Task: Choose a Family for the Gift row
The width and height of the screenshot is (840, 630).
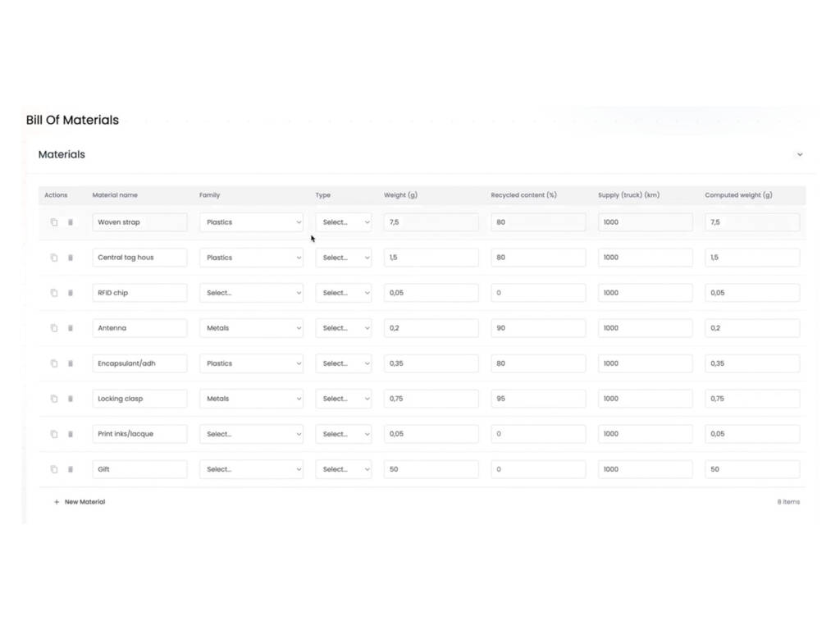Action: (251, 469)
